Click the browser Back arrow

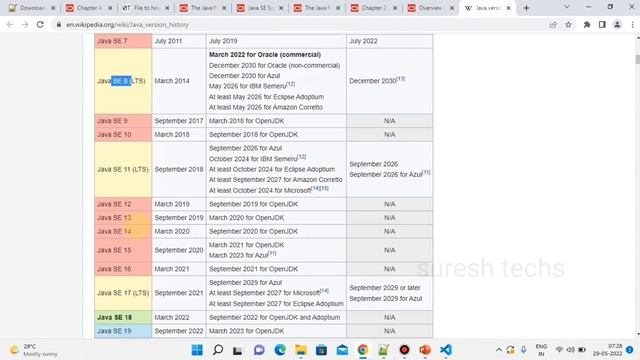(10, 24)
